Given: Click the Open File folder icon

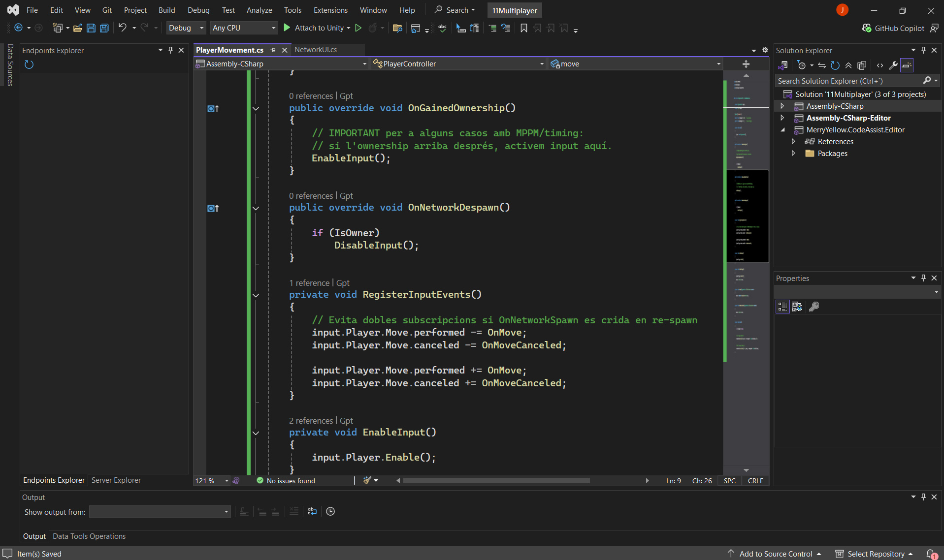Looking at the screenshot, I should pos(77,28).
